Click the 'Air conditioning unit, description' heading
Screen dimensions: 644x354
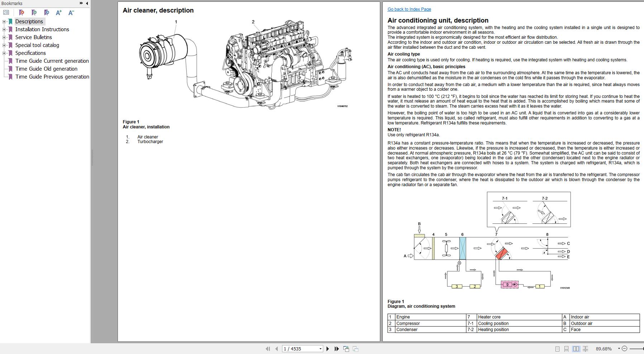(x=438, y=20)
